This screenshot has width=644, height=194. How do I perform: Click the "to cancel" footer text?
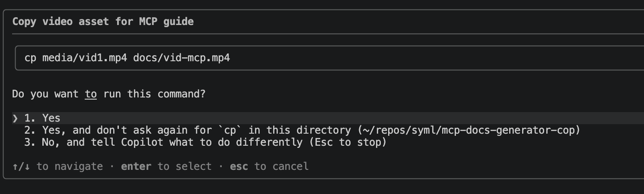tap(281, 166)
